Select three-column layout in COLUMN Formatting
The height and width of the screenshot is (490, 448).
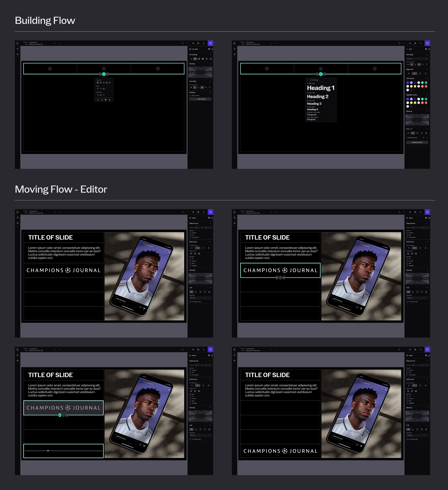click(199, 59)
